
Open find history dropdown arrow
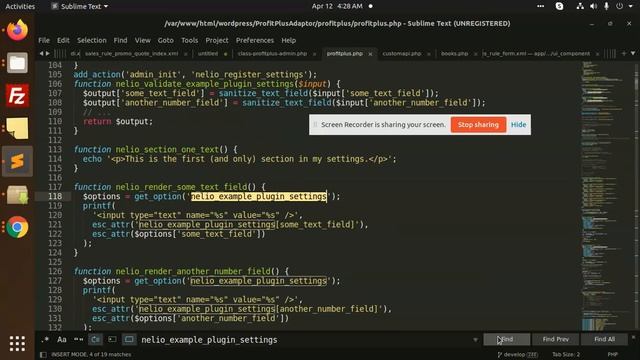(476, 340)
